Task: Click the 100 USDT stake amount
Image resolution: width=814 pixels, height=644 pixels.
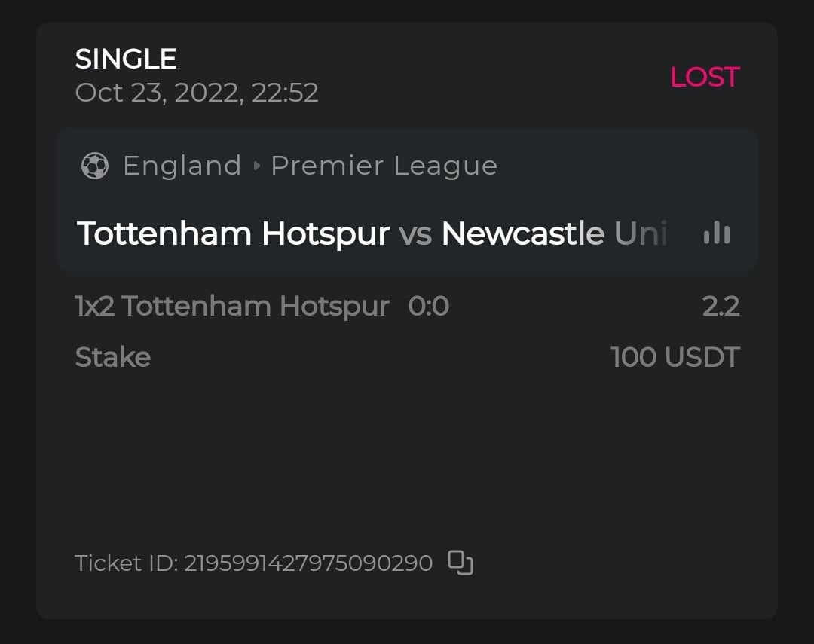Action: coord(675,357)
